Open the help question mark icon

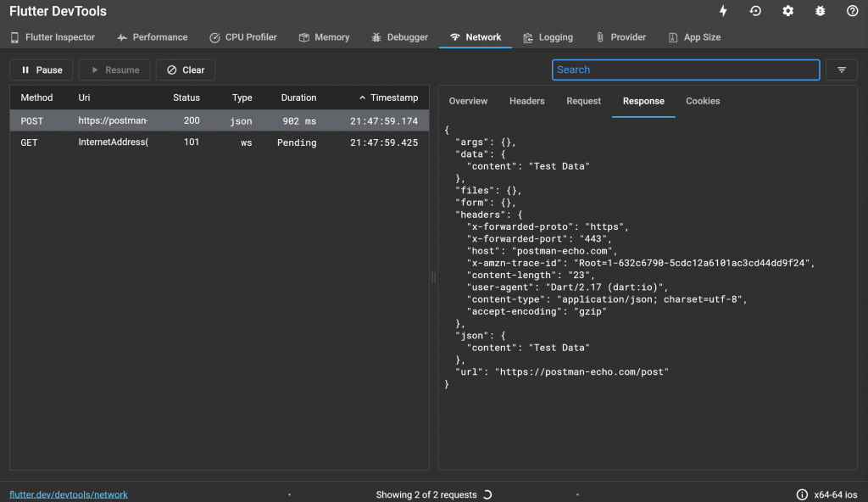pos(852,11)
